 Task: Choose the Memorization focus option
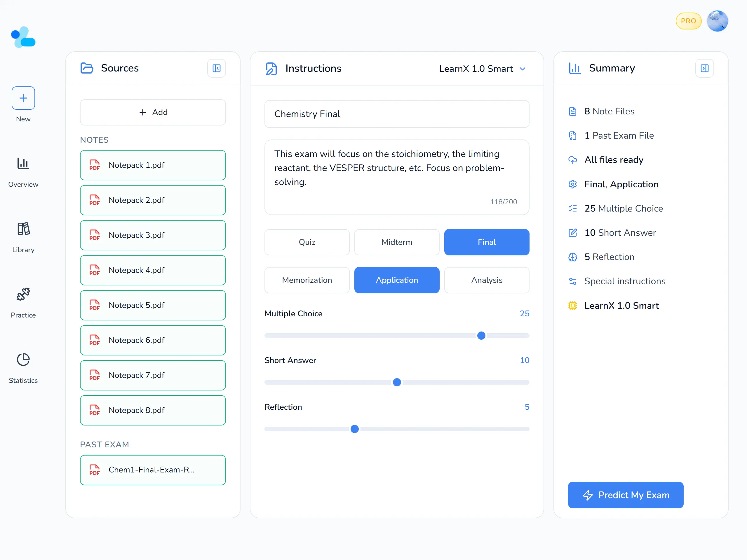point(307,280)
